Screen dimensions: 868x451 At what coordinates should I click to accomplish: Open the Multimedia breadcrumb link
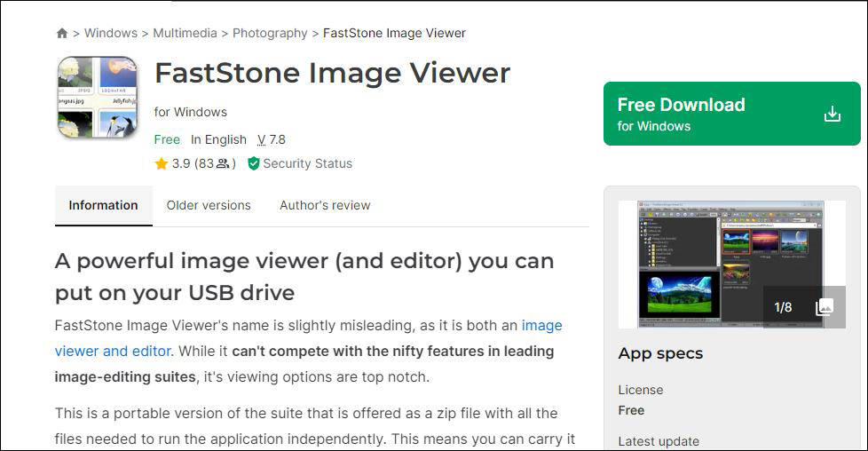[x=185, y=33]
